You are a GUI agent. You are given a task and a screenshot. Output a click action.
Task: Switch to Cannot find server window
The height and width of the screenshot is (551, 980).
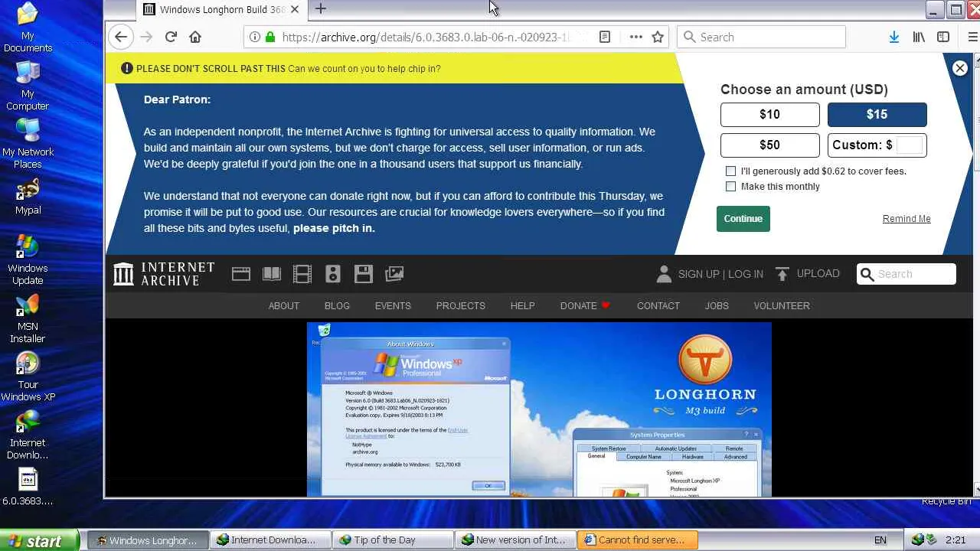(638, 540)
